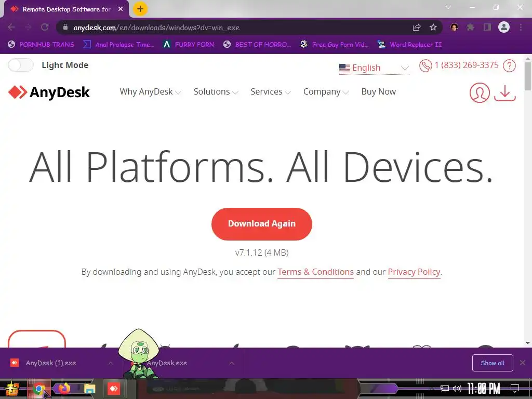Viewport: 532px width, 399px height.
Task: Open Firefox from the taskbar
Action: tap(64, 389)
